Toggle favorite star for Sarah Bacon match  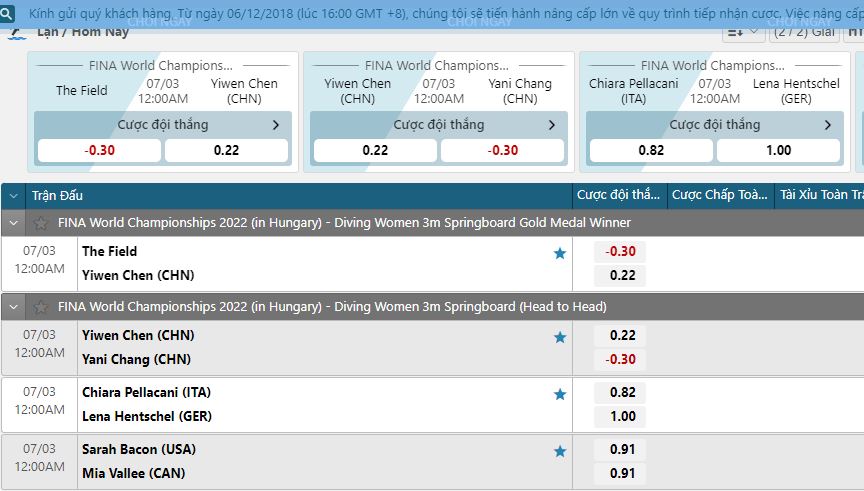point(560,451)
